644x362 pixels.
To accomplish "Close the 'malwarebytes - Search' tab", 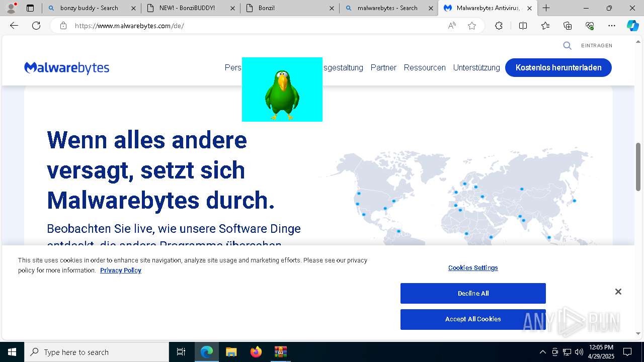I will 430,8.
